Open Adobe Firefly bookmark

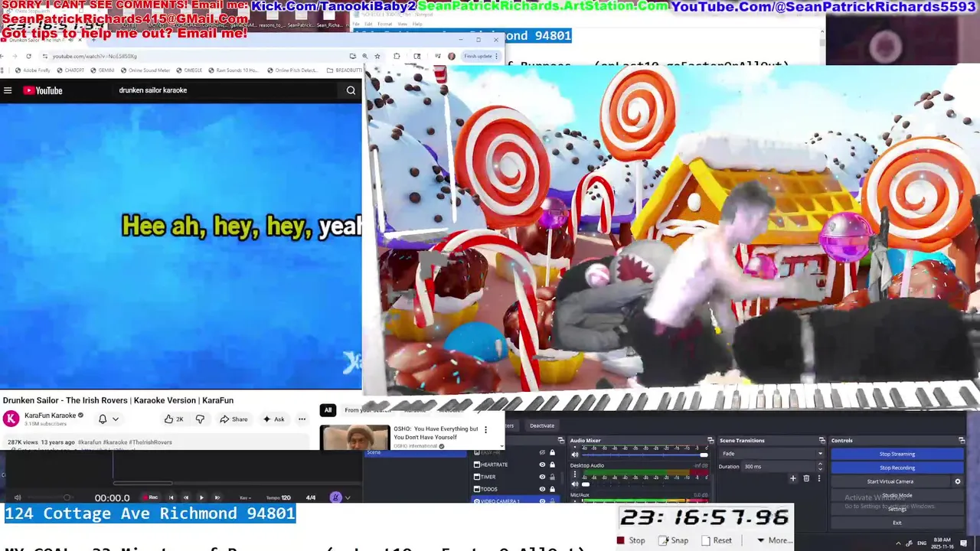[x=32, y=70]
